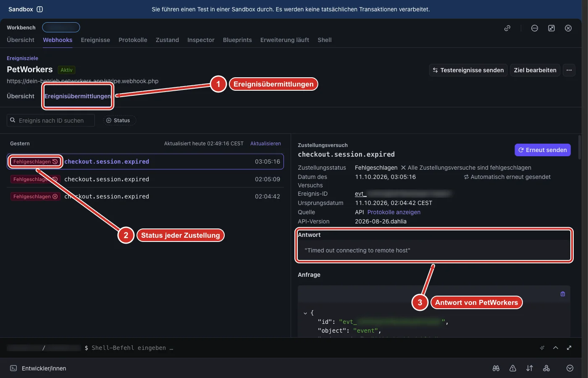Open Workbench options circled ellipsis icon
This screenshot has height=378, width=588.
coord(535,28)
